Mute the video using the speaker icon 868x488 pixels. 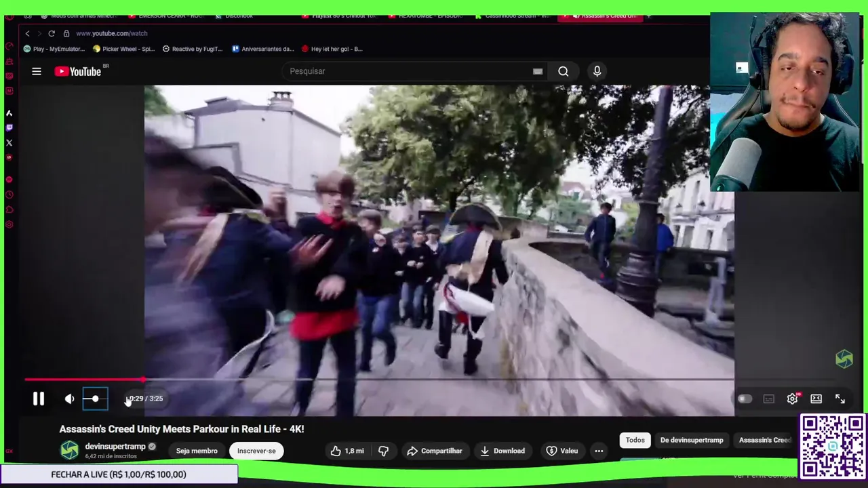tap(69, 399)
